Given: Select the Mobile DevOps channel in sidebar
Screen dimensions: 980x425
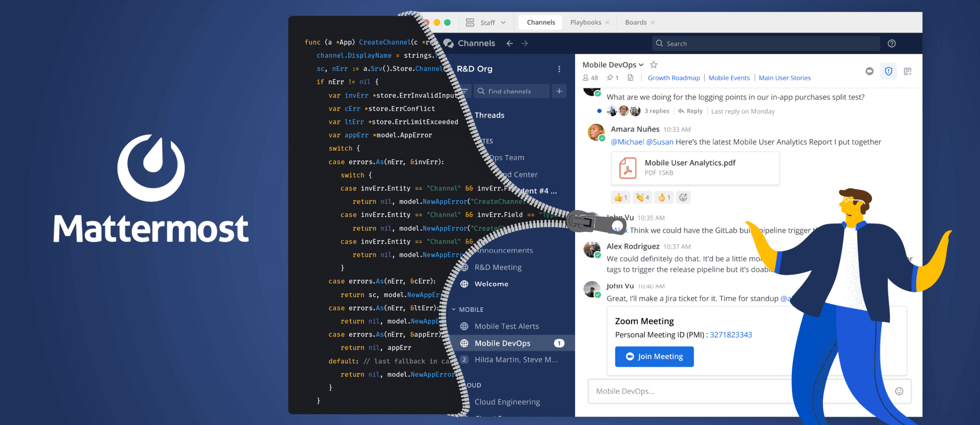Looking at the screenshot, I should click(x=512, y=343).
